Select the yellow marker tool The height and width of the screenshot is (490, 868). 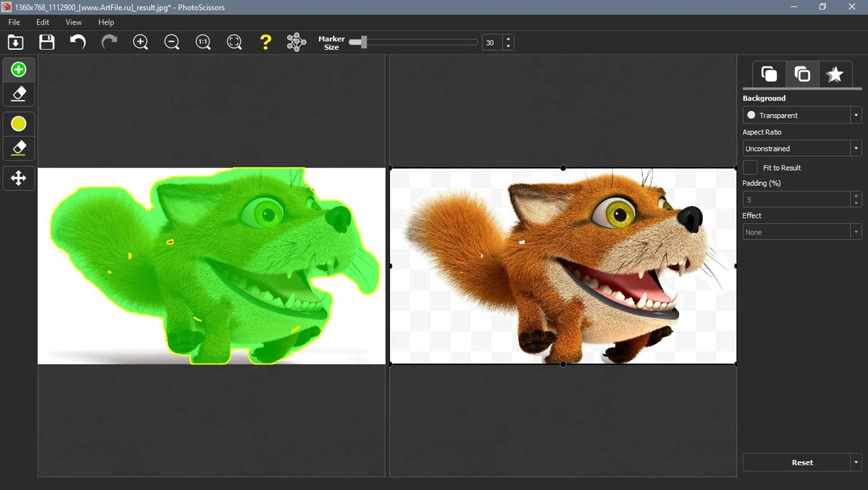coord(19,124)
